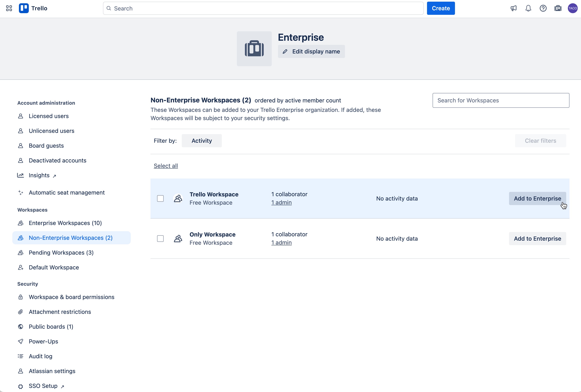Click the Audit log list icon
Viewport: 581px width, 392px height.
pyautogui.click(x=21, y=356)
